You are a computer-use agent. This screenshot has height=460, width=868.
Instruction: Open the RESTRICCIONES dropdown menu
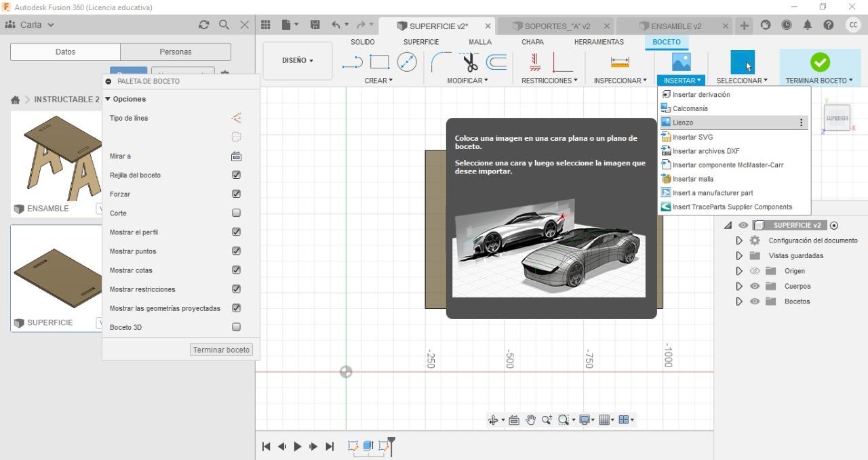click(549, 81)
